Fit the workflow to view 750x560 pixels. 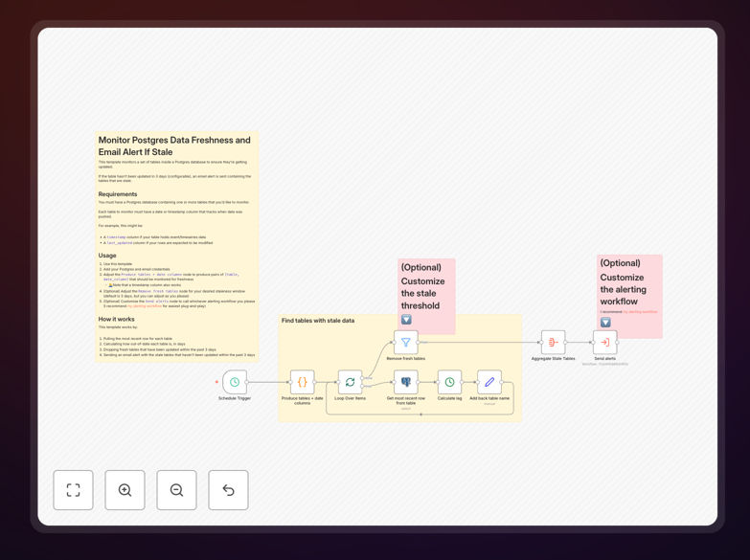pos(73,490)
